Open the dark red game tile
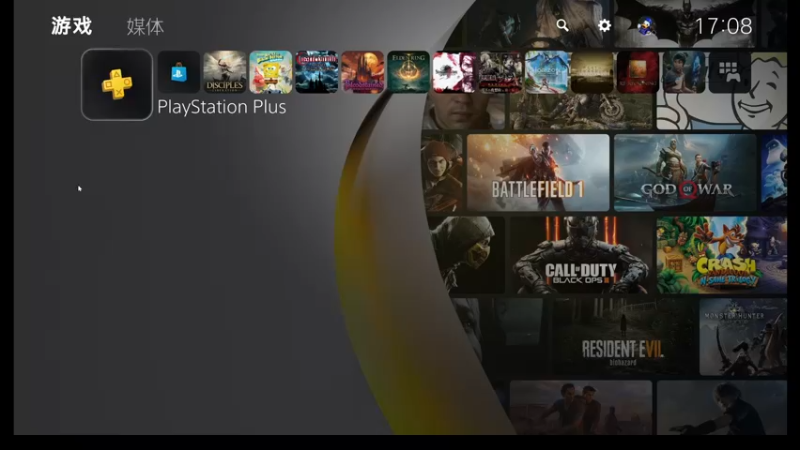Image resolution: width=800 pixels, height=450 pixels. pos(638,72)
